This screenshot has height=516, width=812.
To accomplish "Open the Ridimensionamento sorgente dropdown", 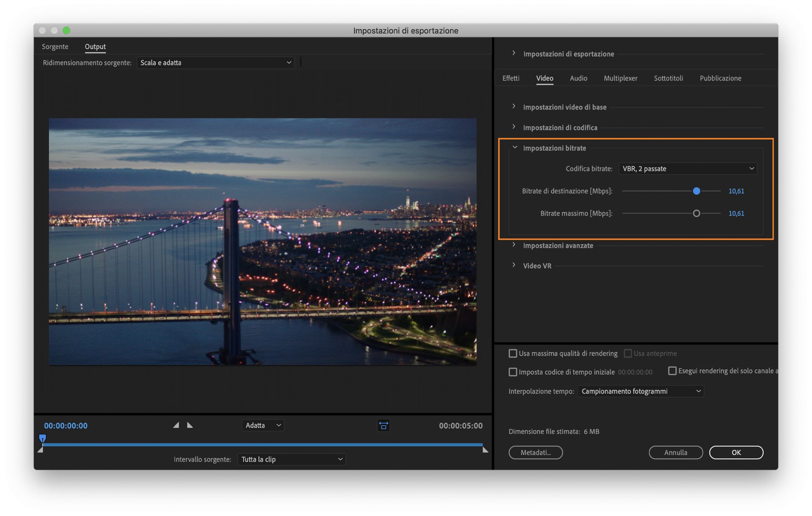I will click(215, 63).
